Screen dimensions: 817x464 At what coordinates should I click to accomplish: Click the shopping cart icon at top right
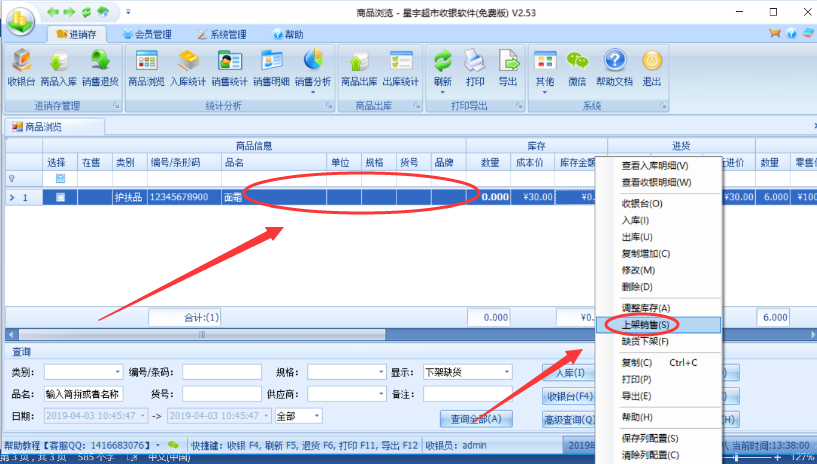click(x=774, y=33)
